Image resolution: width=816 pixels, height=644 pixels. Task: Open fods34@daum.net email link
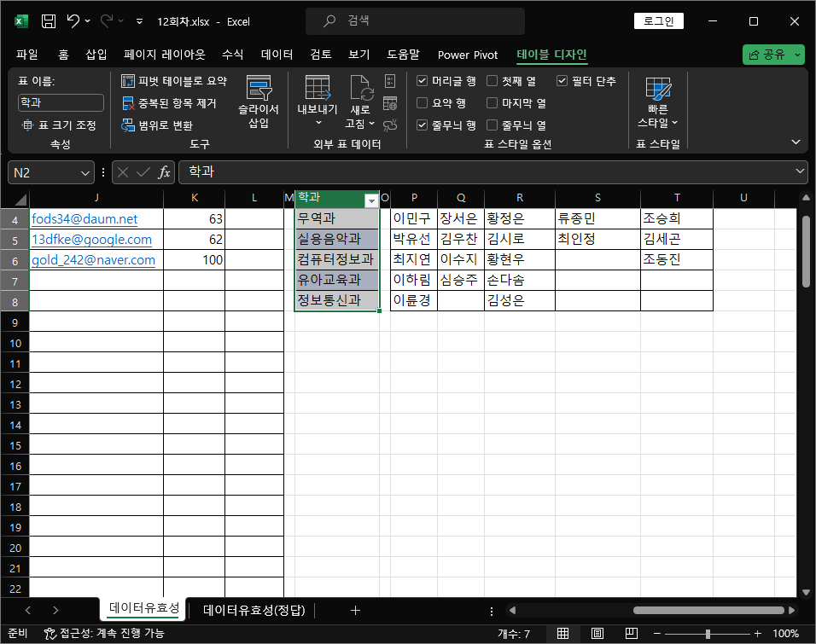(85, 219)
